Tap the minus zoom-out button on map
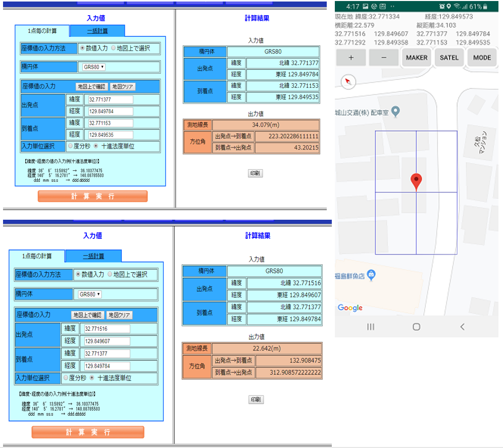This screenshot has width=503, height=448. pos(383,58)
